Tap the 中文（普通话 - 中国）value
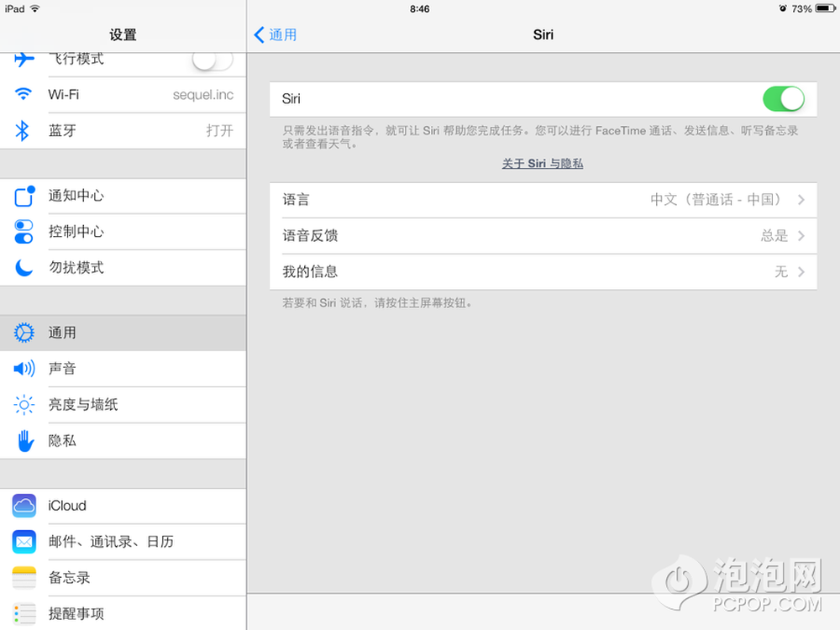 pos(717,200)
